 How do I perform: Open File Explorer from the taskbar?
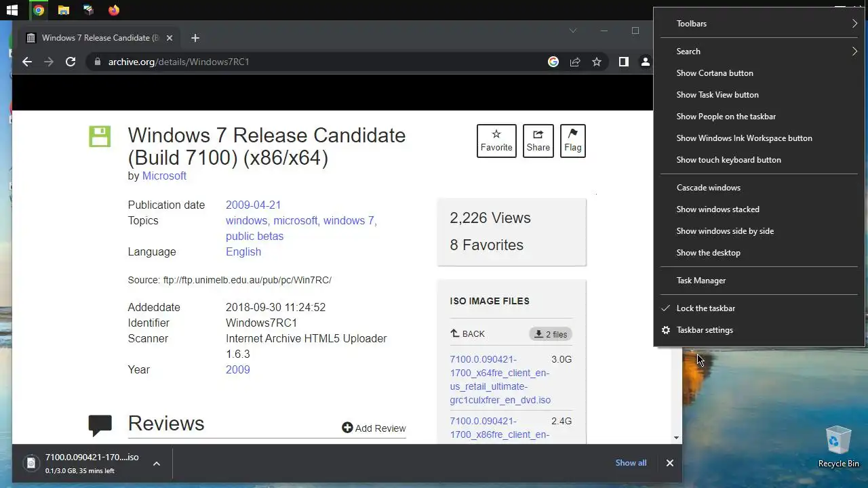[x=63, y=10]
